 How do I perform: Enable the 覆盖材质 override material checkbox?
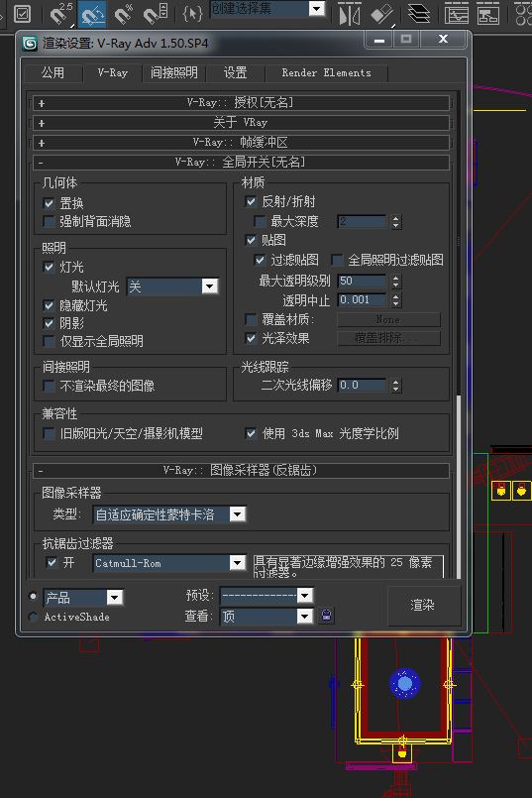[x=251, y=319]
